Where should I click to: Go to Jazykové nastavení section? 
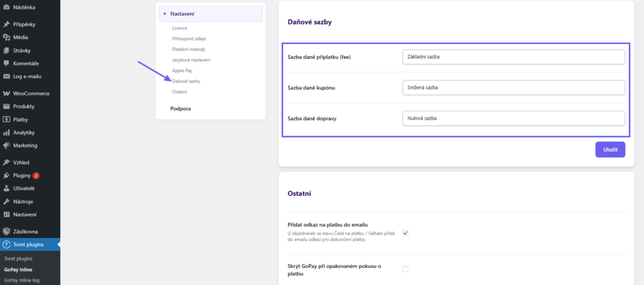191,60
